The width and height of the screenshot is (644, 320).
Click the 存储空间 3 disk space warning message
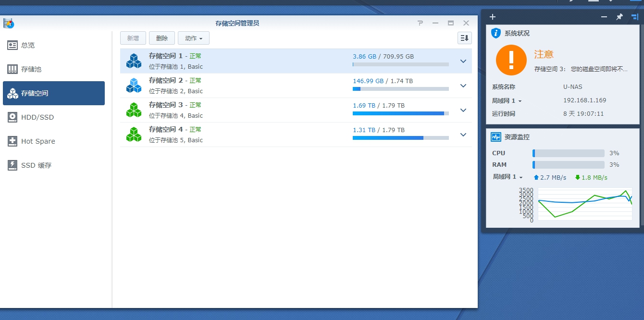[581, 69]
